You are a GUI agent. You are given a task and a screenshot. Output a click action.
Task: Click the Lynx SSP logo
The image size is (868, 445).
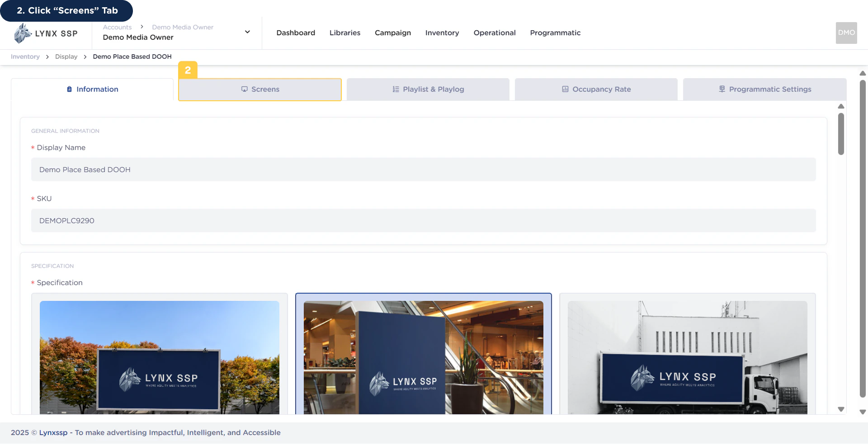coord(45,33)
